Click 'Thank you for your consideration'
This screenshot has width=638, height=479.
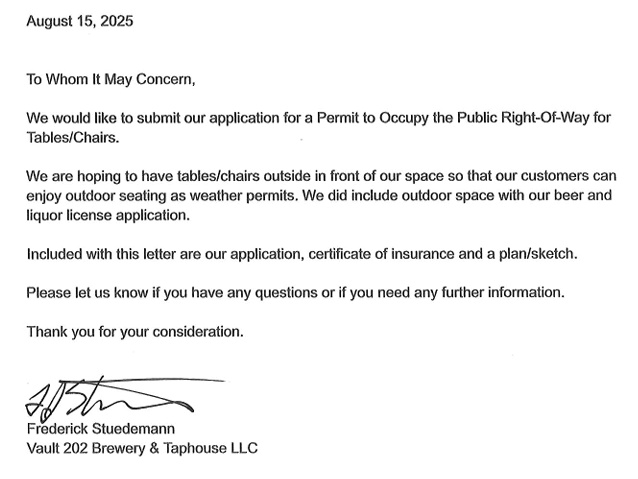pos(135,332)
